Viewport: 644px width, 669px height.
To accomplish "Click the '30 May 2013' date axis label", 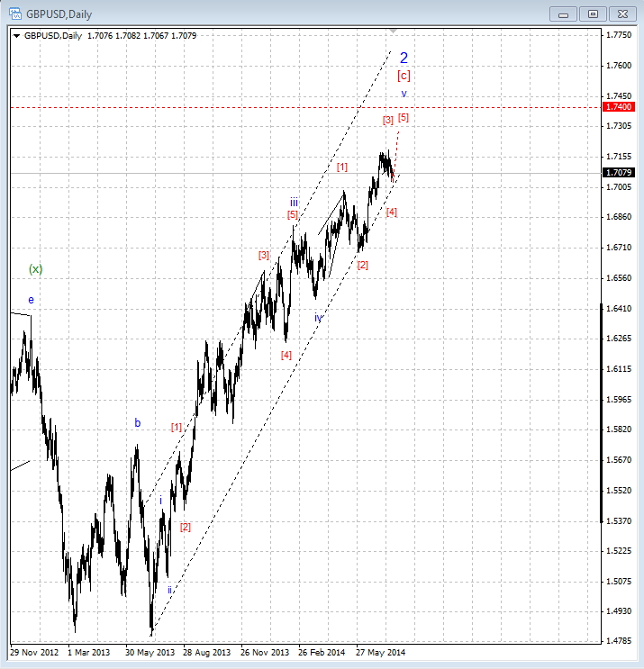I will [x=150, y=653].
